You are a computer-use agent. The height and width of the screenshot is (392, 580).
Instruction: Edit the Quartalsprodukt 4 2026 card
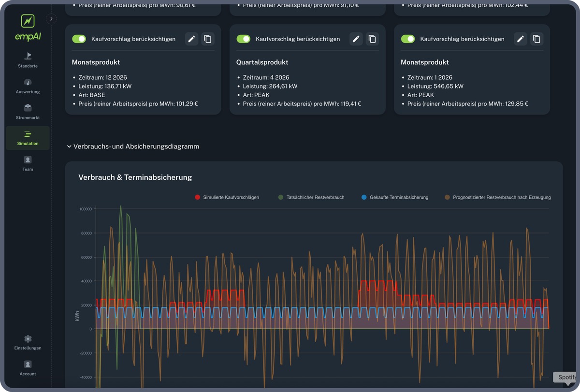pos(356,39)
